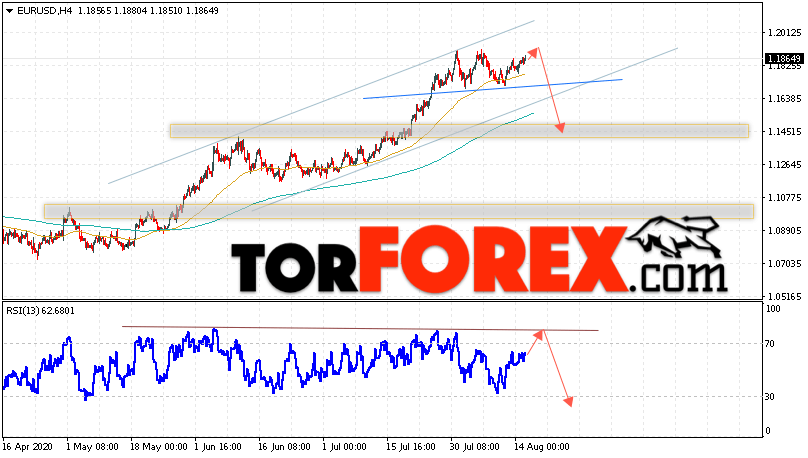Select the EURUSD,H4 symbol label
The image size is (808, 458).
coord(45,11)
